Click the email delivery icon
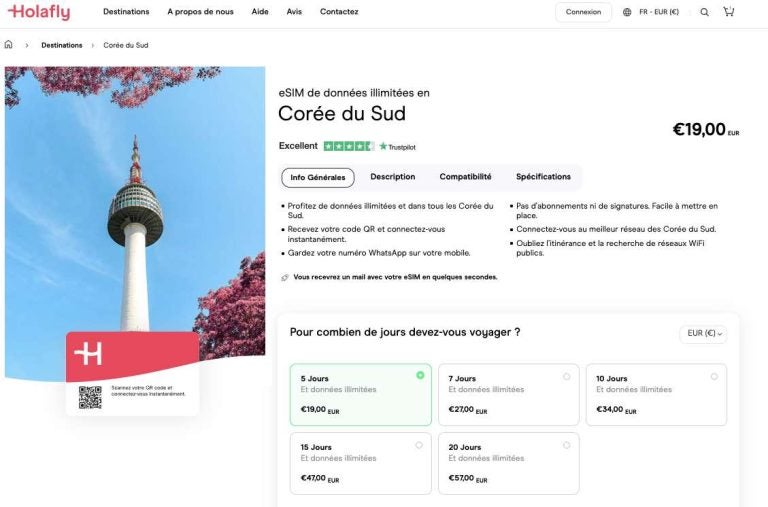The width and height of the screenshot is (768, 507). click(x=285, y=277)
